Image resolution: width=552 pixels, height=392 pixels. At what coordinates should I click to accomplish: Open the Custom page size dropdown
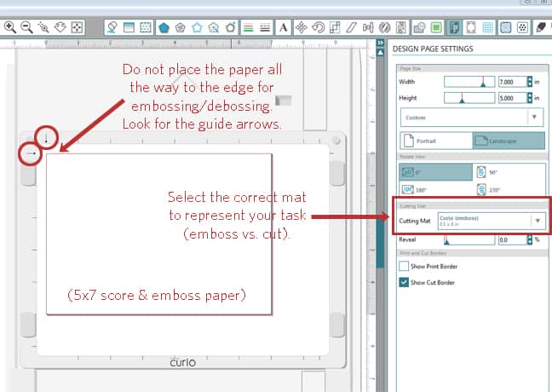[472, 118]
